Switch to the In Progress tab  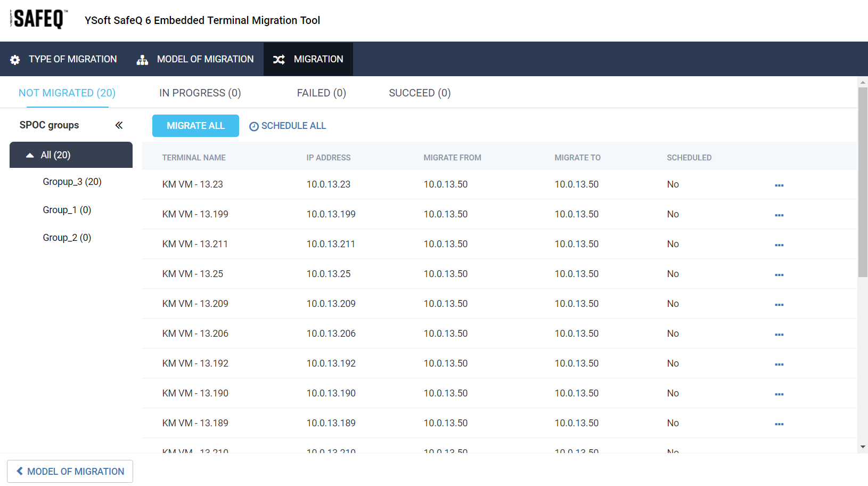click(x=200, y=93)
